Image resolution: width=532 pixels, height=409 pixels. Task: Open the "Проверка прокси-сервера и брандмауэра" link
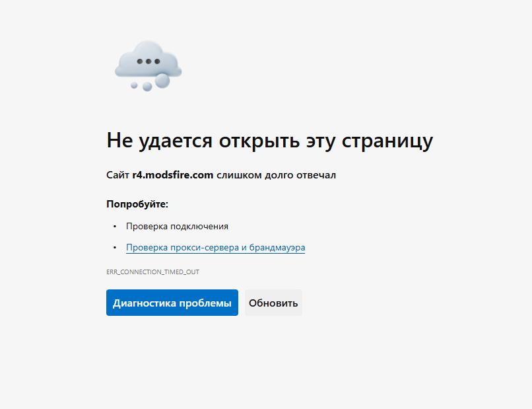pos(215,248)
